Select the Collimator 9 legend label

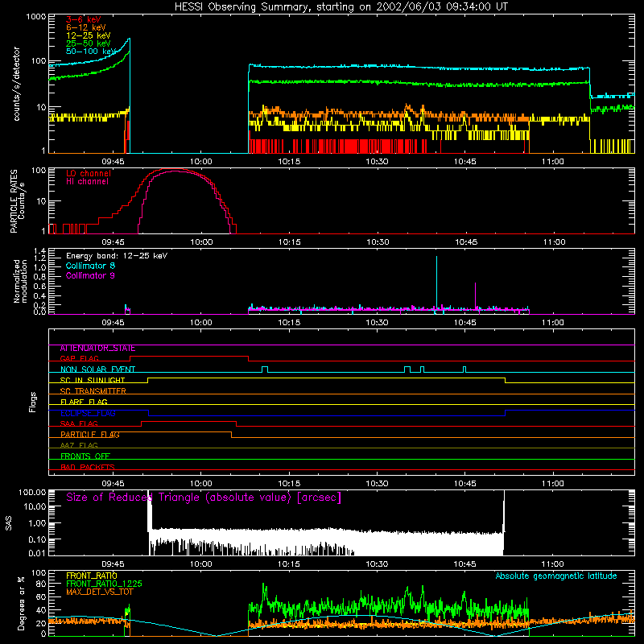(90, 275)
